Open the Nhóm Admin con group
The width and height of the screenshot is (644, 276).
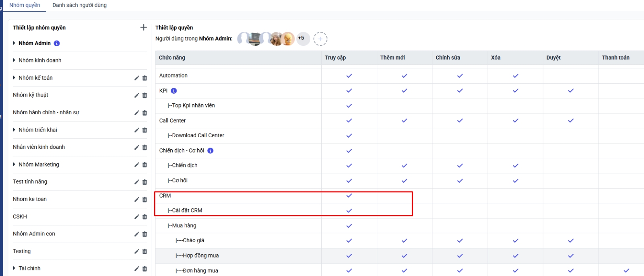[34, 234]
